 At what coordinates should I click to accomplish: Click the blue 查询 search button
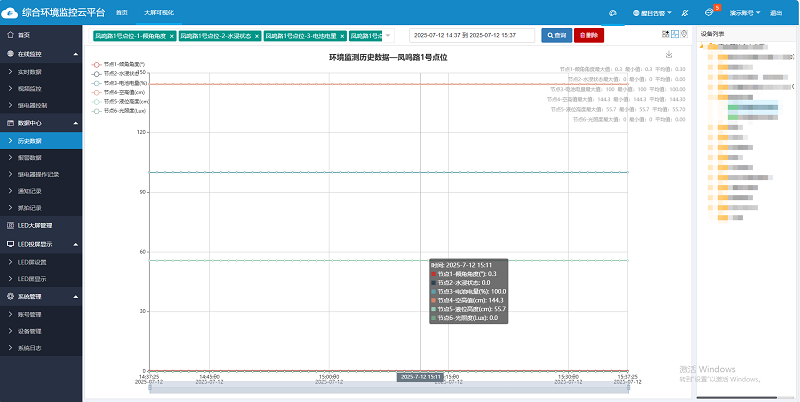pyautogui.click(x=556, y=35)
